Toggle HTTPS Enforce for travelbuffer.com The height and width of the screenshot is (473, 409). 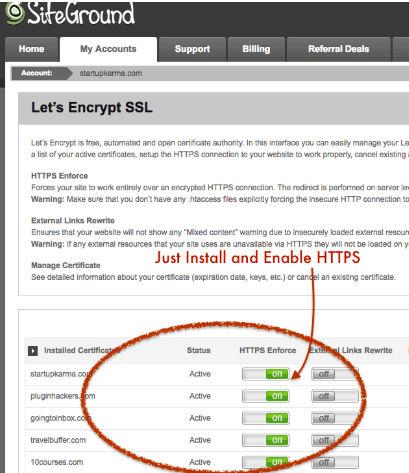(x=266, y=440)
